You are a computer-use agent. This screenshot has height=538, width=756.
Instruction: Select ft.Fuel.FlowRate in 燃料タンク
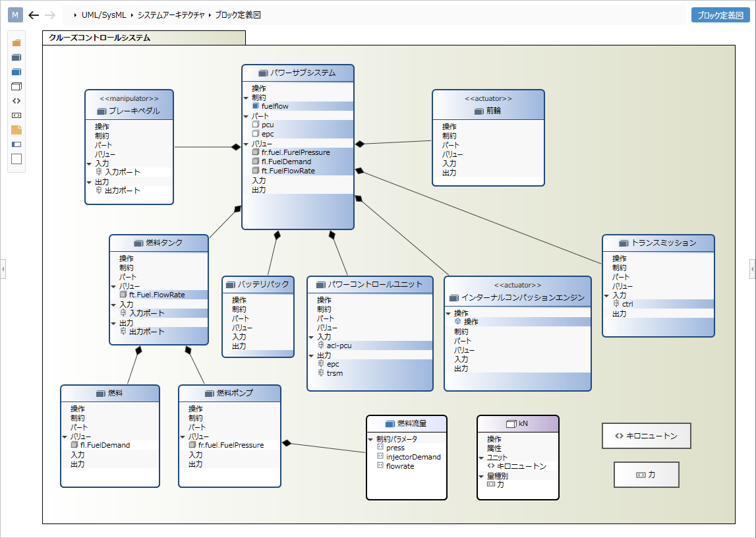157,295
